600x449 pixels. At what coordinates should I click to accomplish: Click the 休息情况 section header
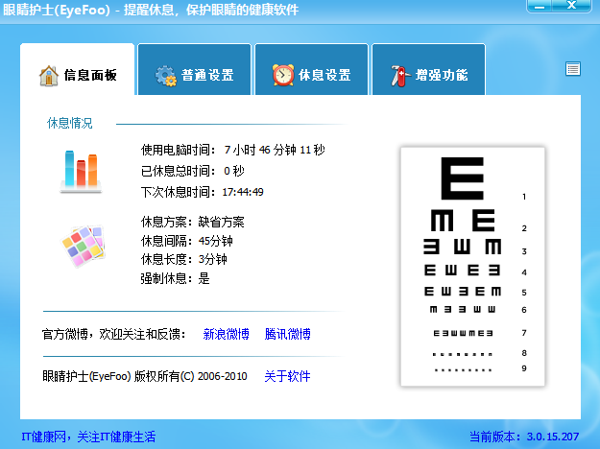pyautogui.click(x=69, y=124)
